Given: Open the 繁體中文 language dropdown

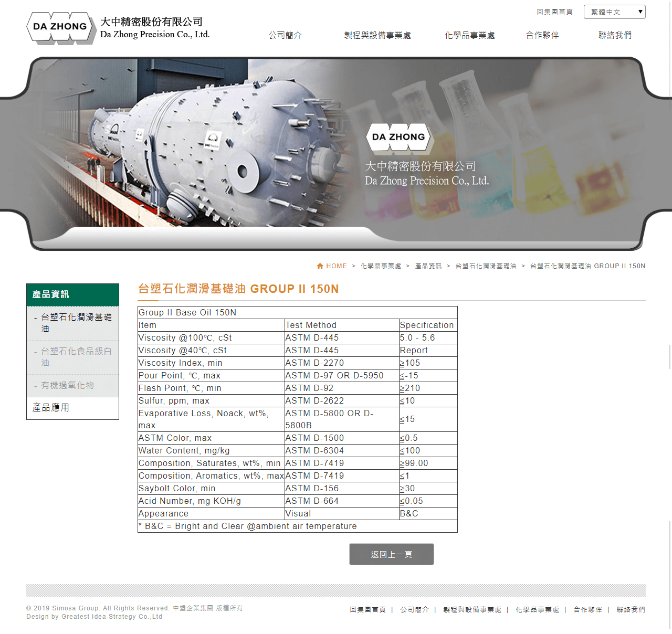Looking at the screenshot, I should (x=614, y=12).
